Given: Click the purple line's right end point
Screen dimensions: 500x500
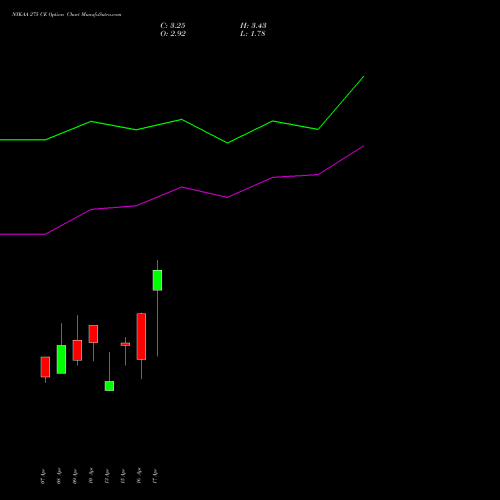Looking at the screenshot, I should coord(364,146).
